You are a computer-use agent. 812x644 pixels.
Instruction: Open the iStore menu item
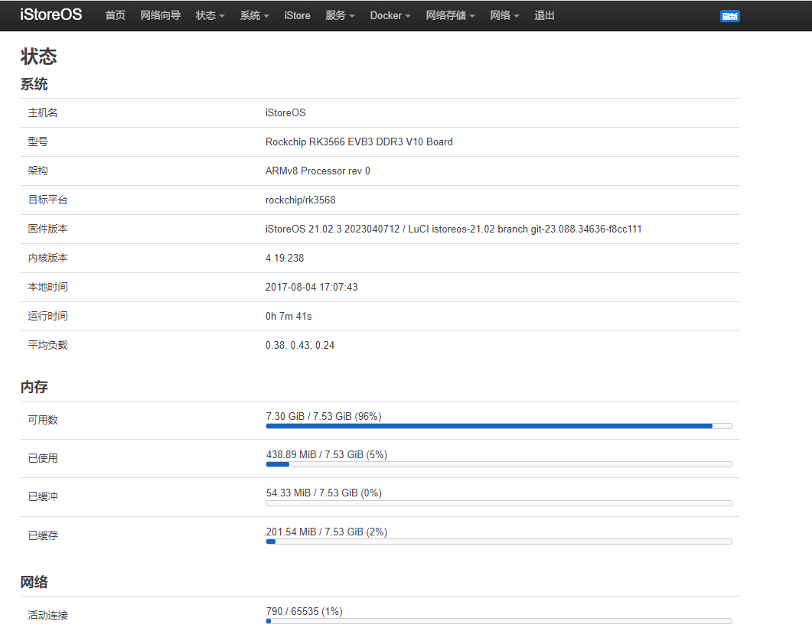coord(297,15)
